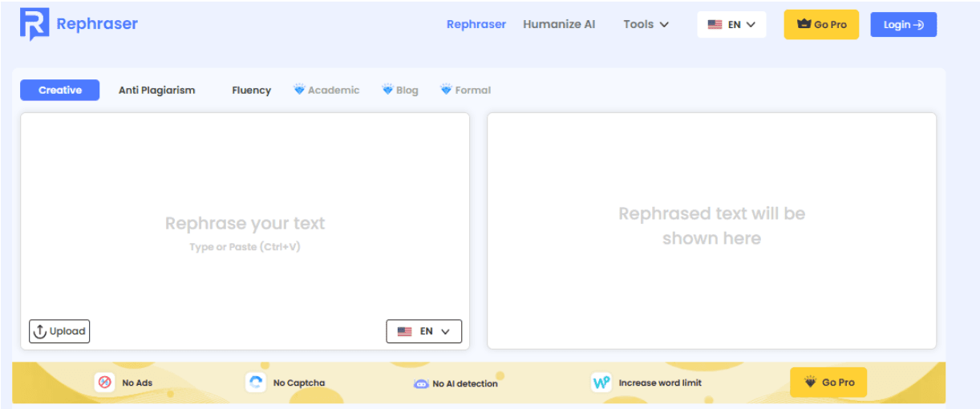Select the premium Academic mode
This screenshot has height=409, width=980.
point(326,90)
